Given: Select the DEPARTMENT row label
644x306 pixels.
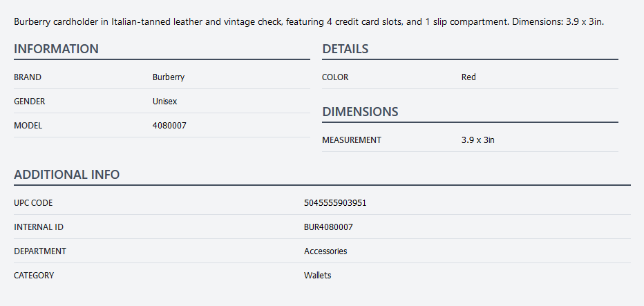Looking at the screenshot, I should click(x=40, y=251).
